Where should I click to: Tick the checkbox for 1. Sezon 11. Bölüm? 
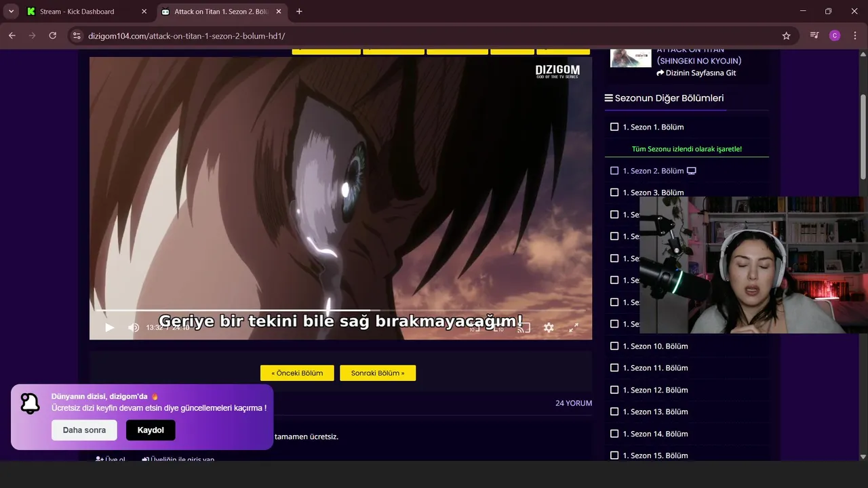coord(614,367)
